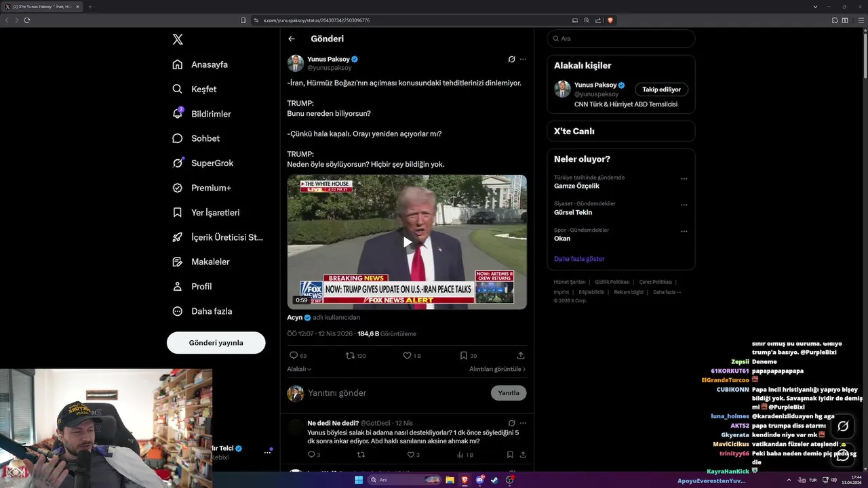Share the main post
The image size is (868, 488).
tap(521, 355)
